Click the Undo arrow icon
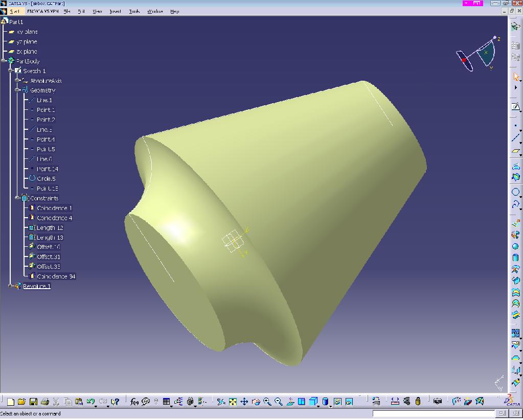The width and height of the screenshot is (523, 420). pos(90,402)
